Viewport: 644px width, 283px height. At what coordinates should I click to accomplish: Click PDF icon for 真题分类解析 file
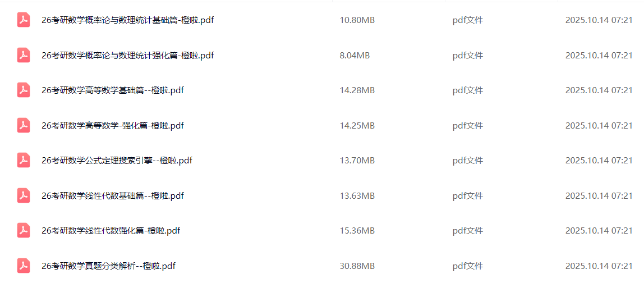(x=23, y=266)
